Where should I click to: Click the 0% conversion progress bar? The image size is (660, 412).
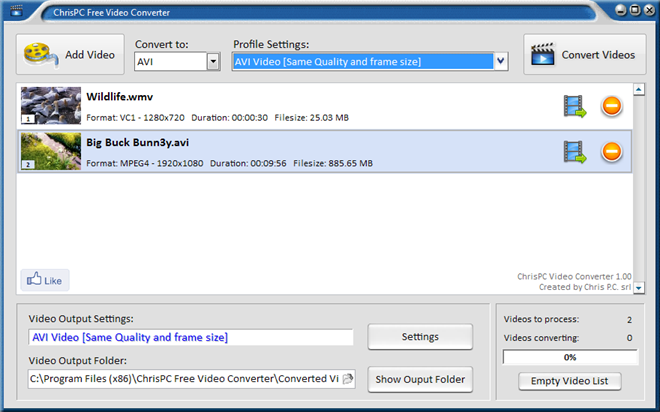pos(570,357)
